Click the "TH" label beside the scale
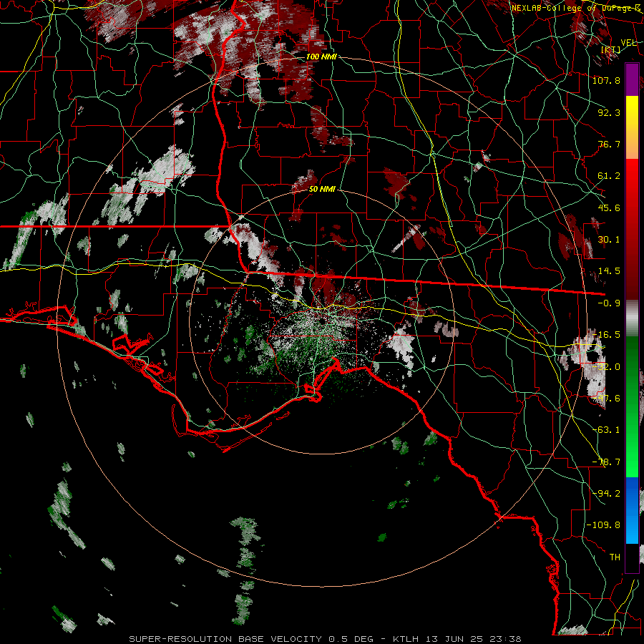 (x=615, y=557)
